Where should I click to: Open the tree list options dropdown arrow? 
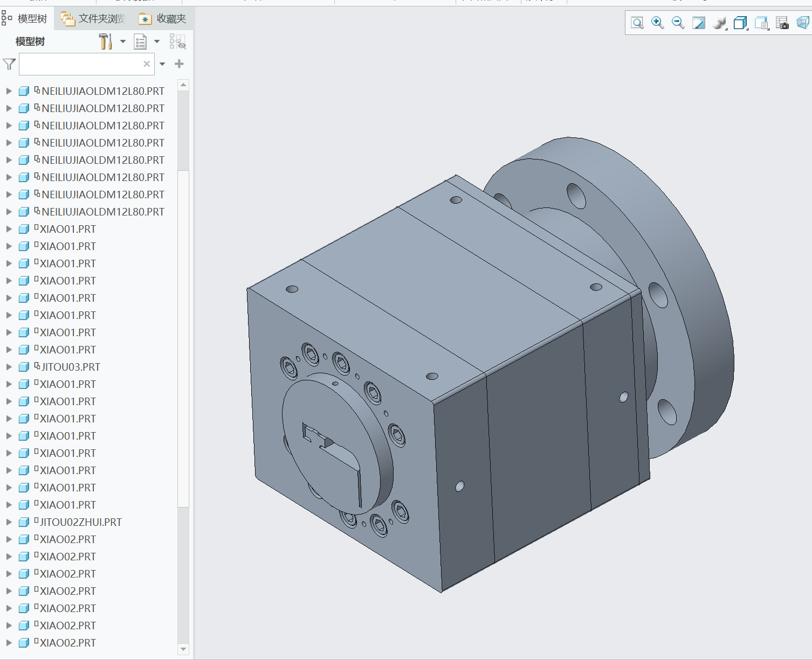coord(157,41)
